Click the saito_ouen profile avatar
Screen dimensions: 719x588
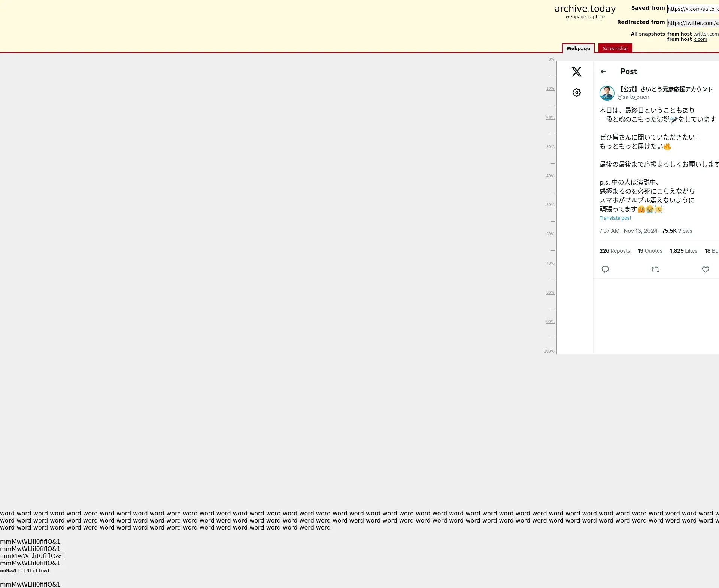pos(607,93)
